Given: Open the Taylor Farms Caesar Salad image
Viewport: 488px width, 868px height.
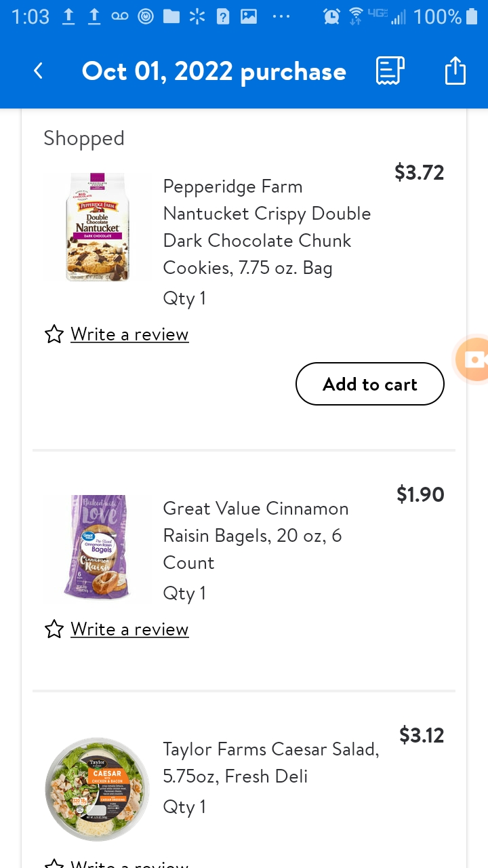Looking at the screenshot, I should click(x=97, y=789).
